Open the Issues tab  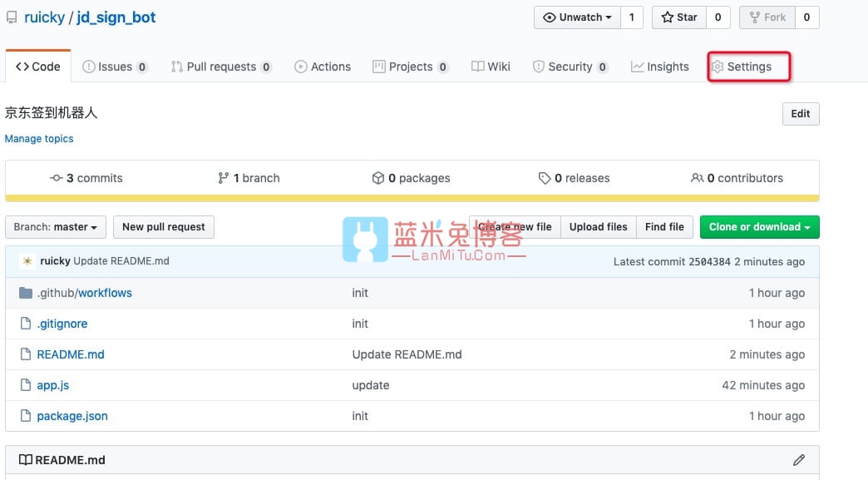(x=115, y=67)
